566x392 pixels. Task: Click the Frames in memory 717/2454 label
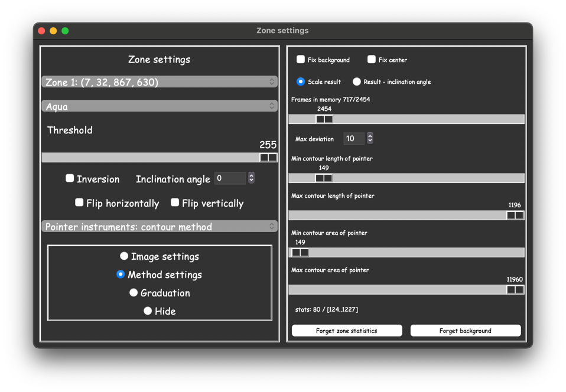330,100
